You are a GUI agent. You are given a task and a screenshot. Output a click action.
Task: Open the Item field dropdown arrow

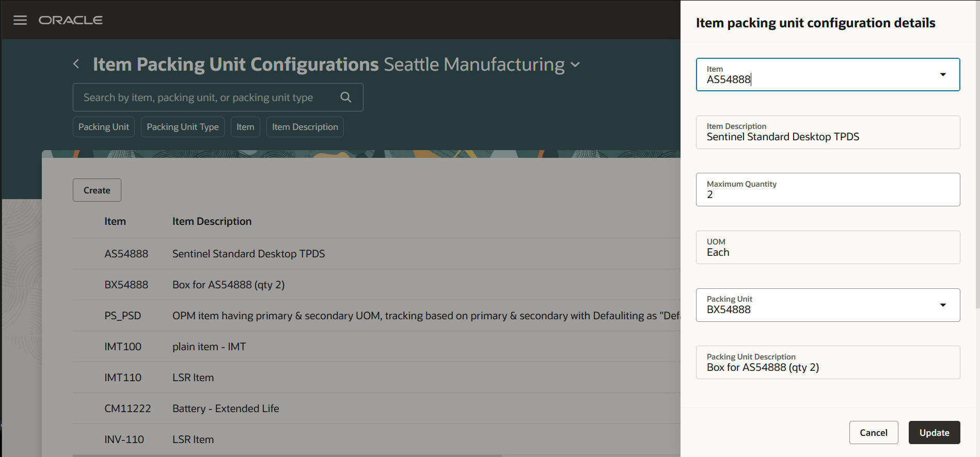pyautogui.click(x=942, y=75)
